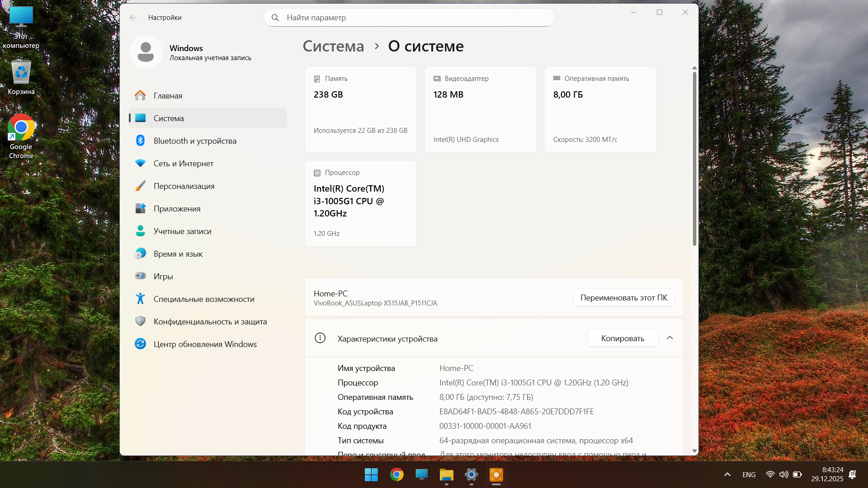868x488 pixels.
Task: Open Windows Update center icon
Action: click(140, 344)
